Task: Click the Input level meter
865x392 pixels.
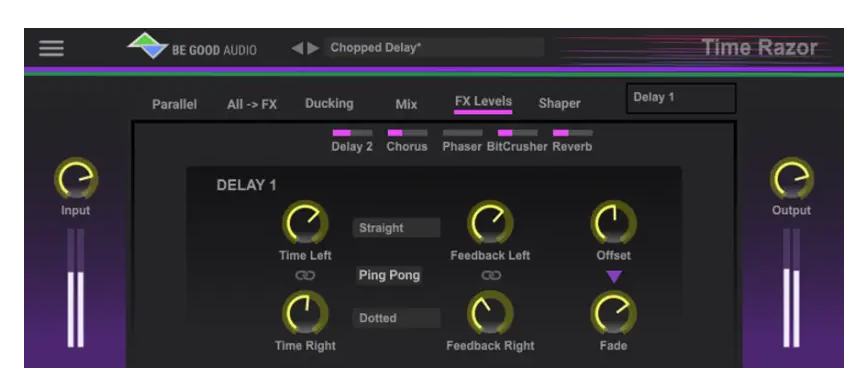Action: tap(76, 288)
